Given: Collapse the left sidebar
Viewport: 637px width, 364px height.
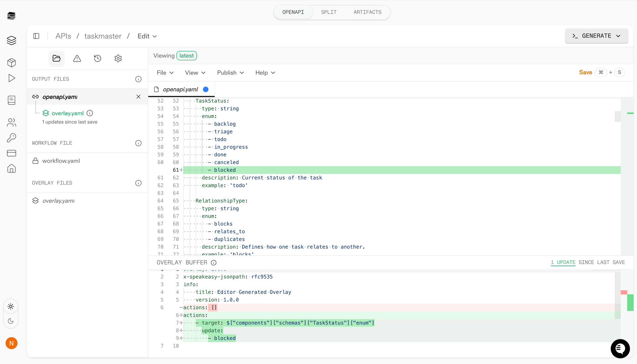Looking at the screenshot, I should click(36, 36).
